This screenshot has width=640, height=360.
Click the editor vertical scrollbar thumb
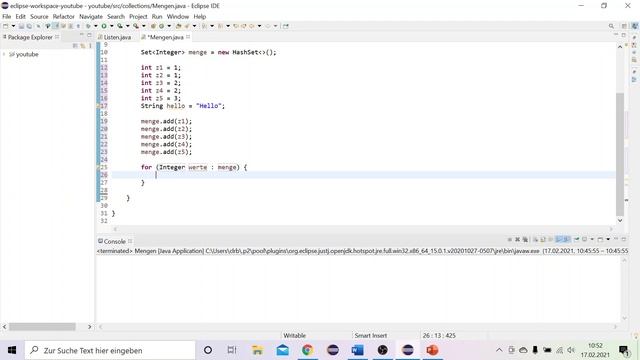tap(620, 154)
